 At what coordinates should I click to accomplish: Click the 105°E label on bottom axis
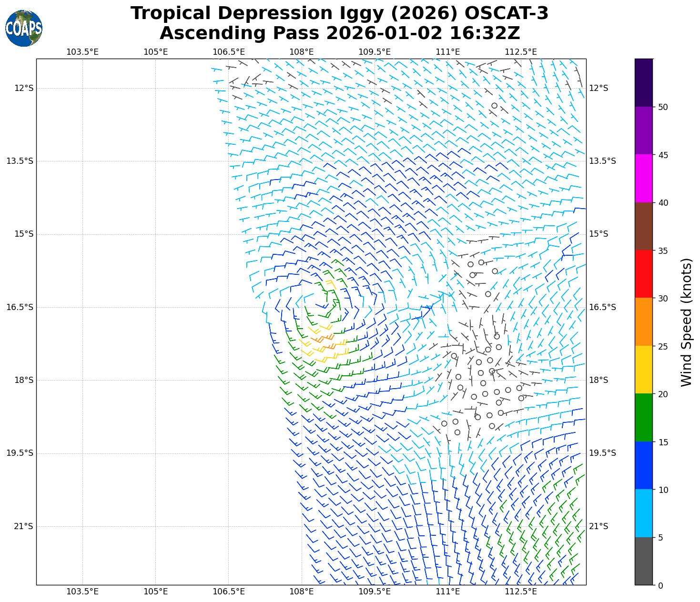(156, 592)
